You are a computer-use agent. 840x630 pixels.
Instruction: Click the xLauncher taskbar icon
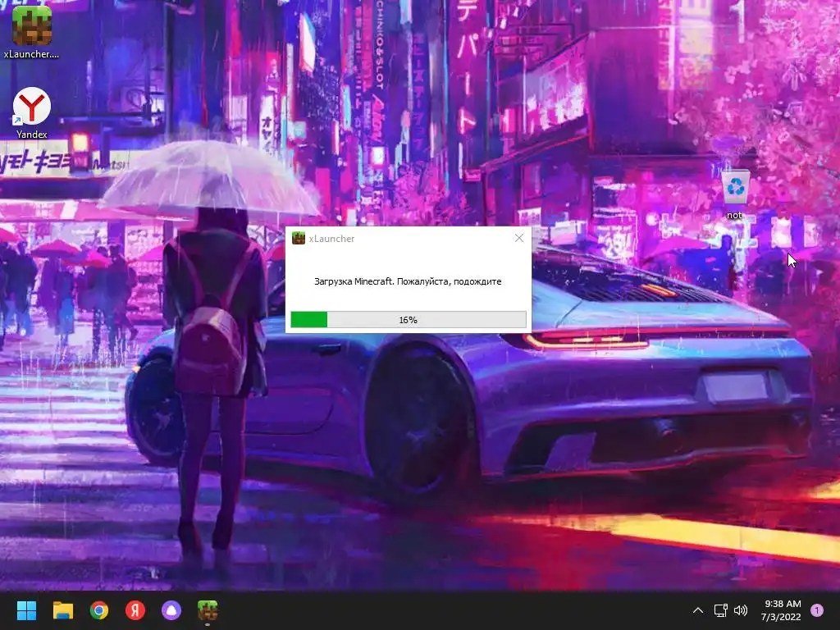[x=208, y=610]
